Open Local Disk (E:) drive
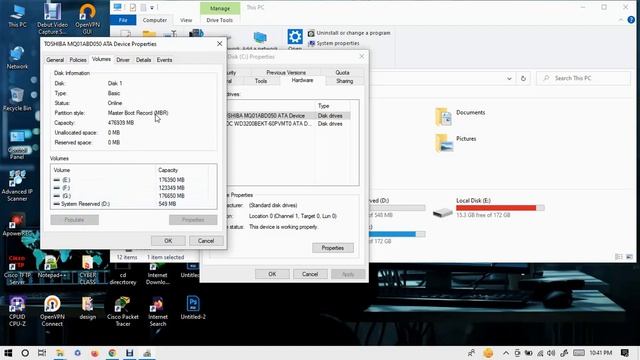Image resolution: width=640 pixels, height=360 pixels. (489, 207)
